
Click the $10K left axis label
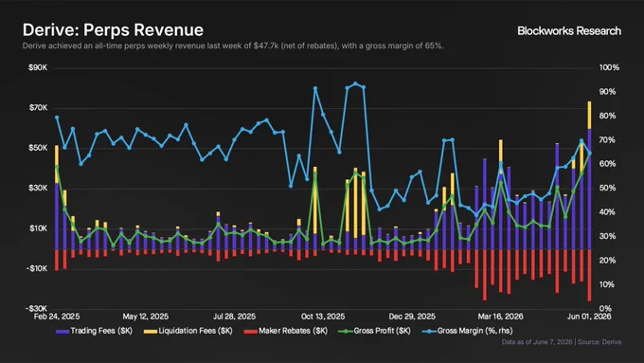[x=38, y=228]
